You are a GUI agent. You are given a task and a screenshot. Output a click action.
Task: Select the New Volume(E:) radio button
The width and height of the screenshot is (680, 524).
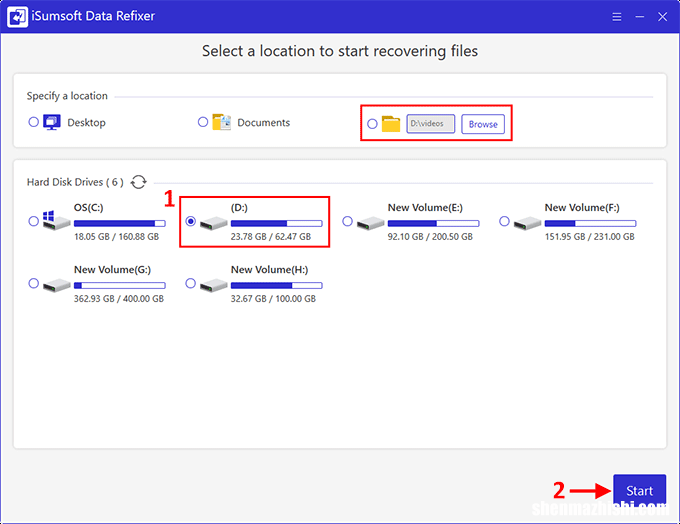(x=347, y=221)
